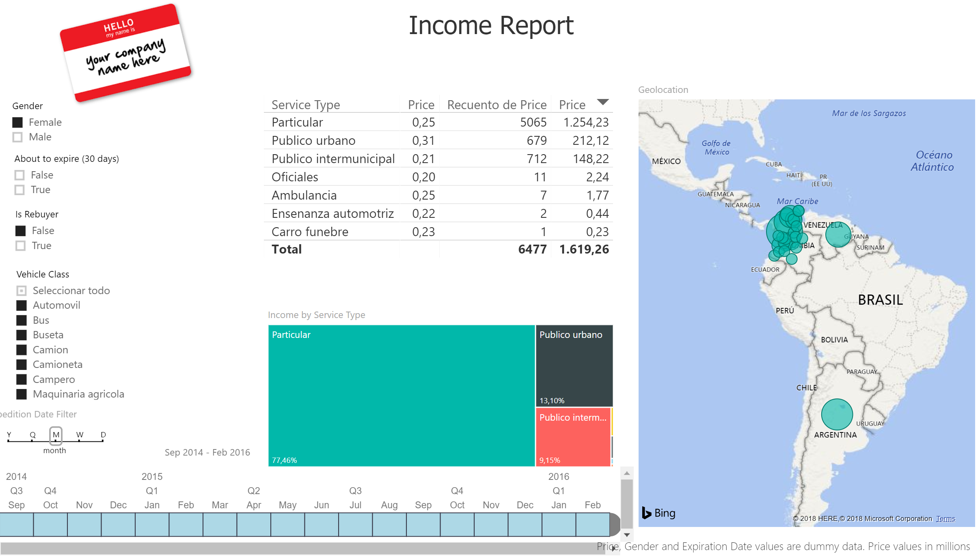Select the "Y" yearly granularity on the date filter
980x559 pixels.
9,435
